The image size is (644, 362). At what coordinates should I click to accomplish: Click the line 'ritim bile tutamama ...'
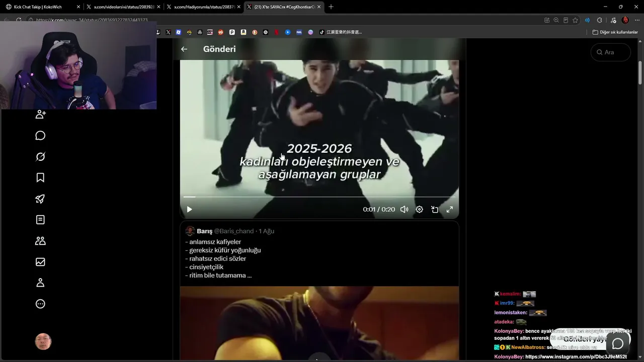coord(220,276)
